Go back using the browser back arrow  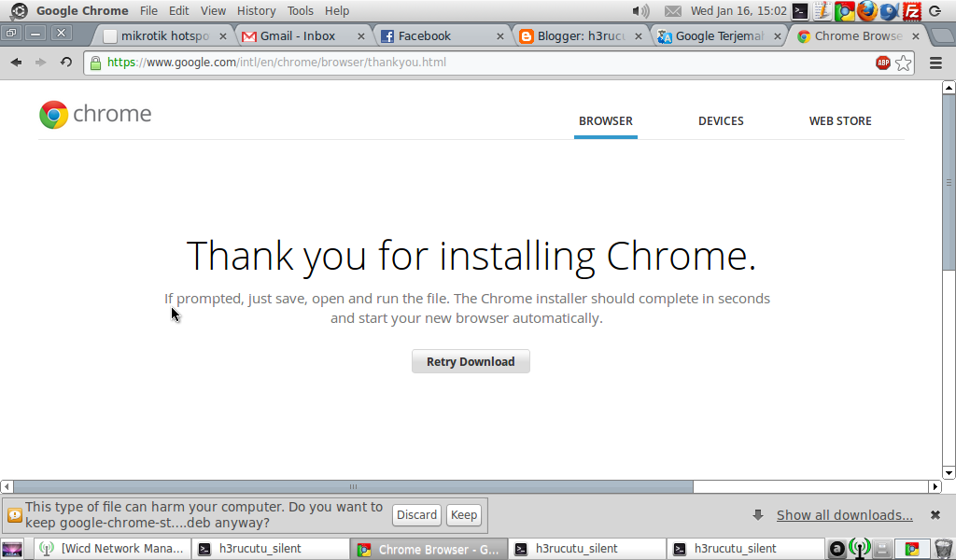[x=17, y=63]
